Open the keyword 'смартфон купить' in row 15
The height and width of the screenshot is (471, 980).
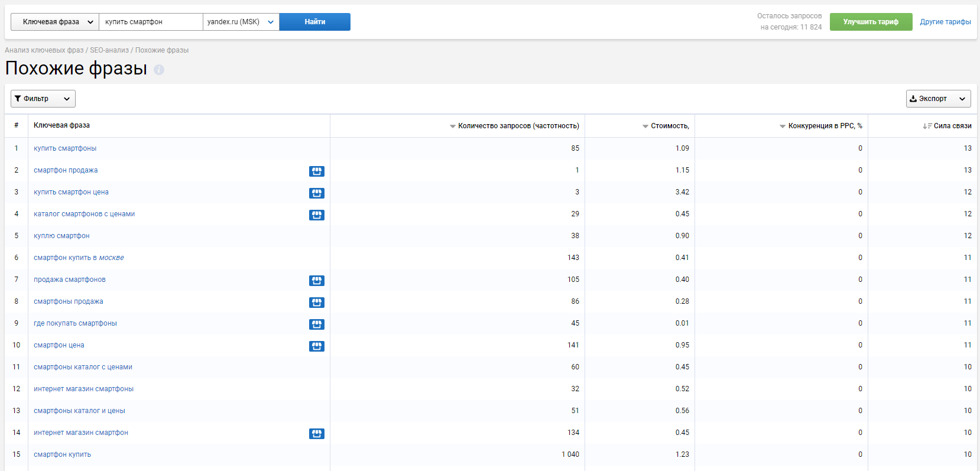click(x=62, y=454)
